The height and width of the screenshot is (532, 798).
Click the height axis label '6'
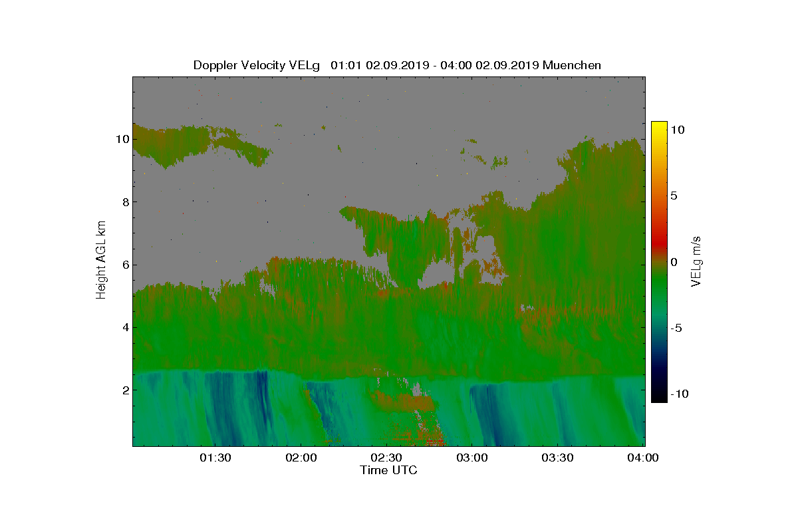point(125,265)
